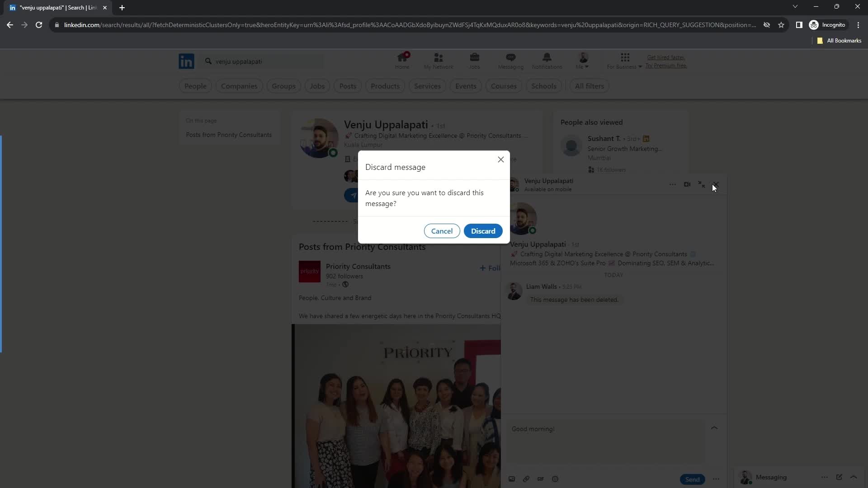Toggle Follow button for Priority Consultants

coord(491,267)
